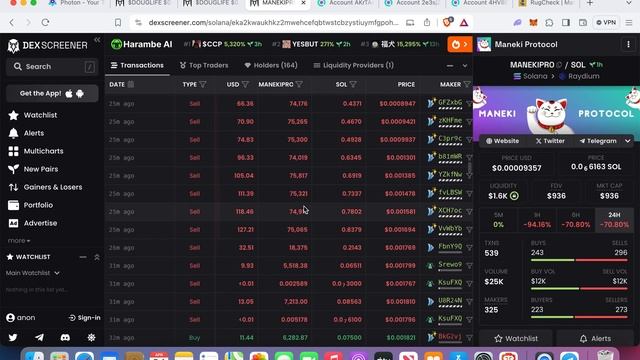
Task: Copy the MANEKIPRO token symbol
Action: [x=559, y=65]
